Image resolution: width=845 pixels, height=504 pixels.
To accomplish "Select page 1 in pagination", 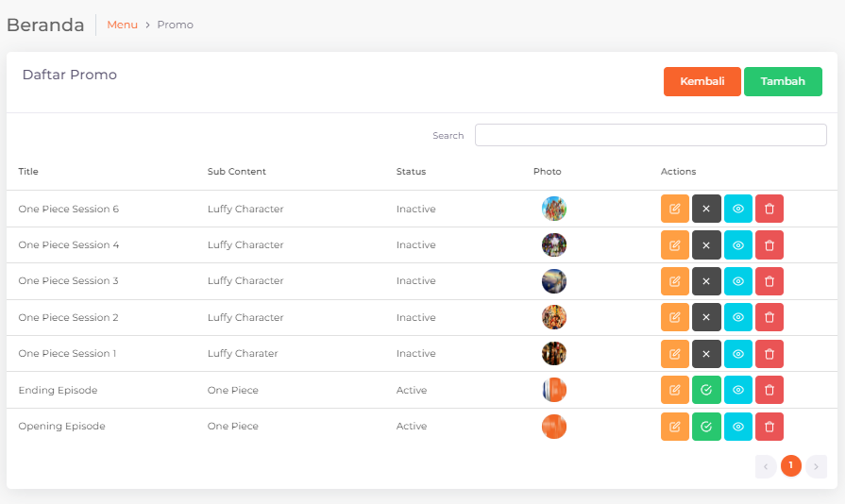I will tap(791, 466).
